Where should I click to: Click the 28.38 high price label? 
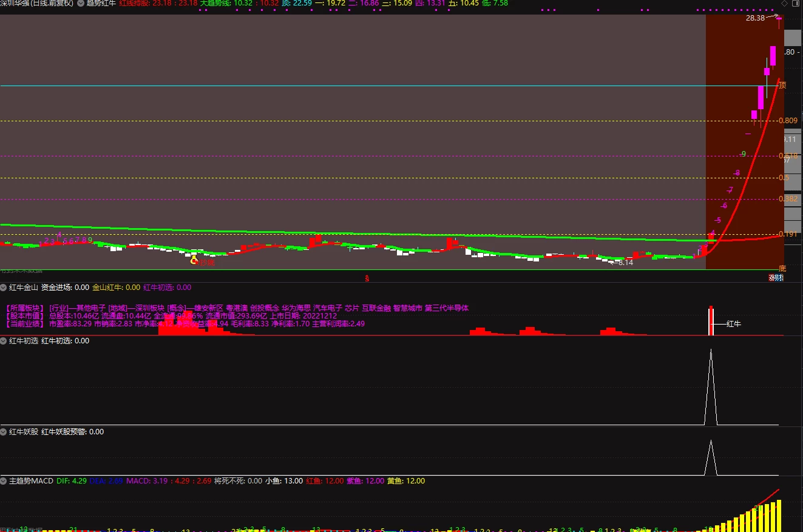(x=755, y=19)
